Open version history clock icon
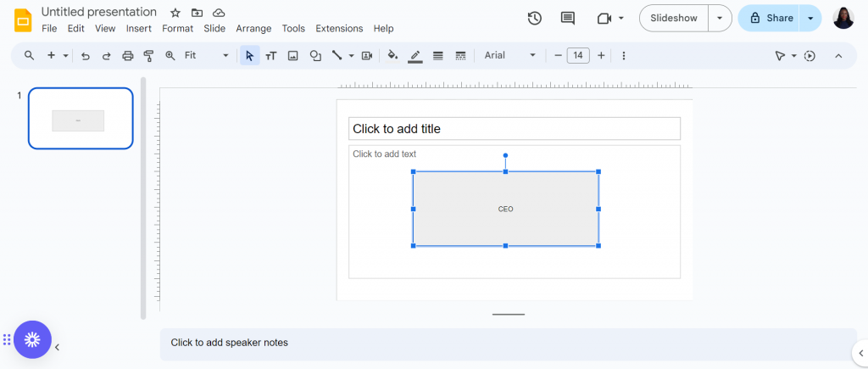Viewport: 868px width, 369px height. click(x=534, y=19)
